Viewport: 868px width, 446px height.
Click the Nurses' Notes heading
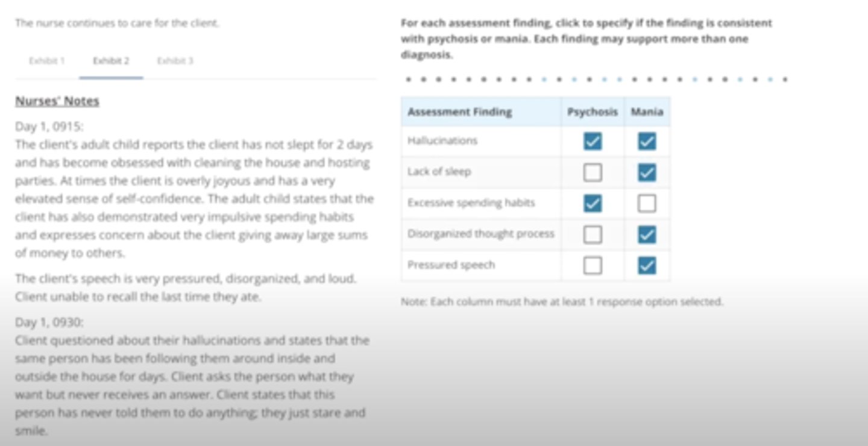tap(57, 101)
